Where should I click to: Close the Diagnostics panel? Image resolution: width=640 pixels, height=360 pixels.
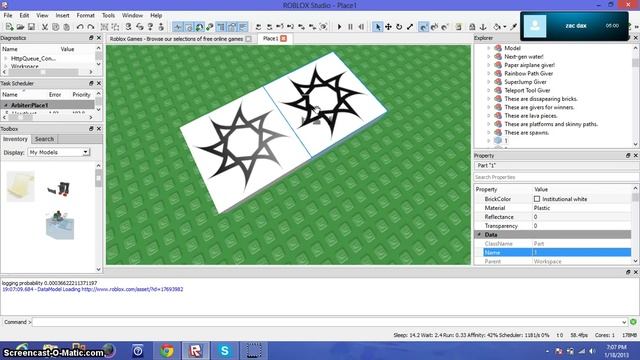99,38
